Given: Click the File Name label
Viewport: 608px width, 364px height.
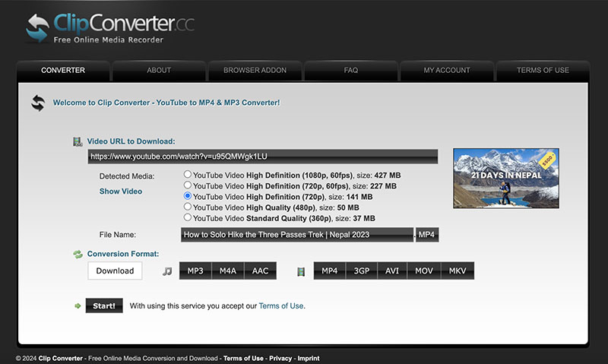Looking at the screenshot, I should click(118, 235).
